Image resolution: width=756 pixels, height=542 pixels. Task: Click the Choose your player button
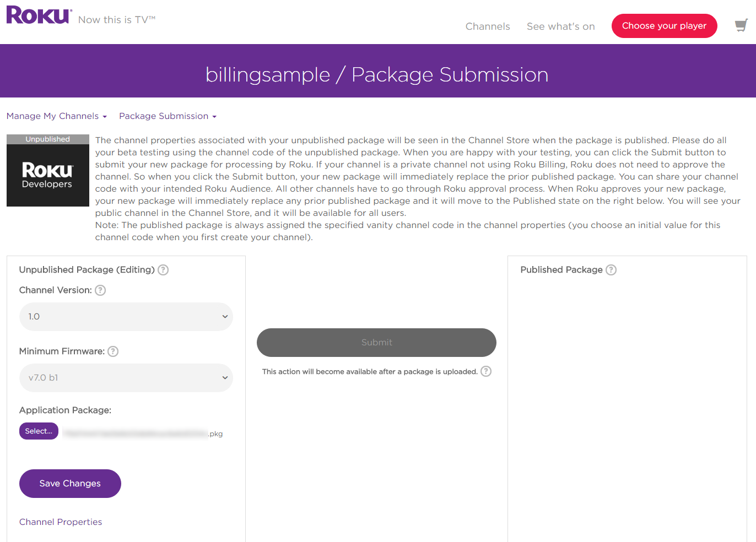(664, 26)
